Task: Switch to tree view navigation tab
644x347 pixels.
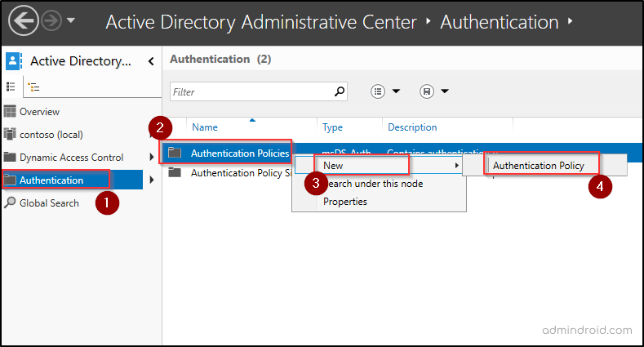Action: [x=33, y=87]
